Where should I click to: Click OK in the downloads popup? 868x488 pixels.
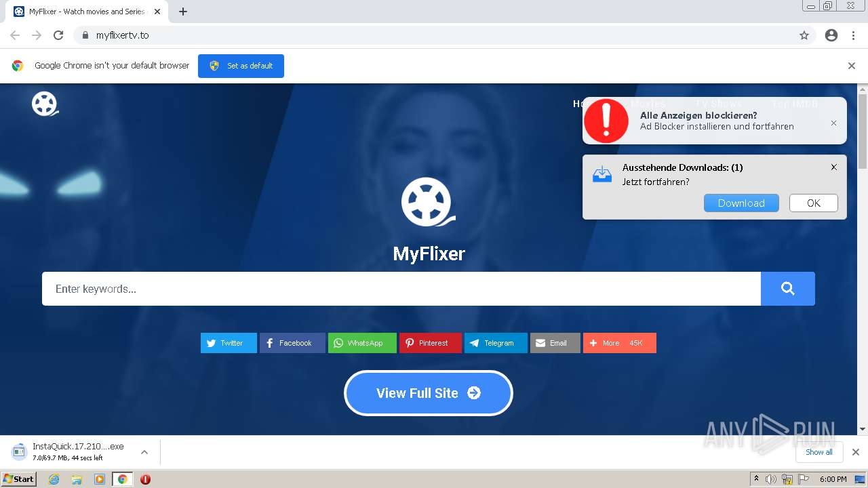click(814, 203)
